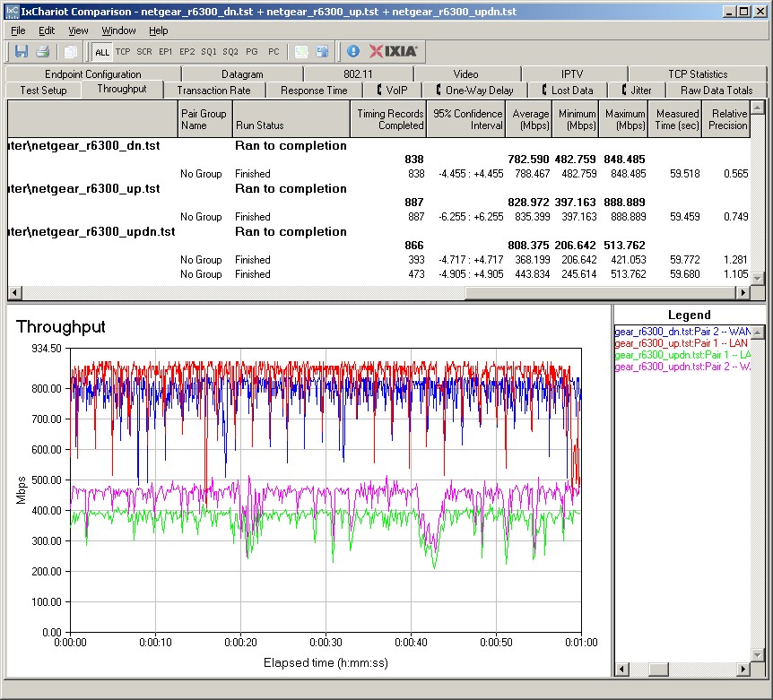Toggle the SQ2 filter toolbar button
The image size is (773, 700).
click(230, 51)
